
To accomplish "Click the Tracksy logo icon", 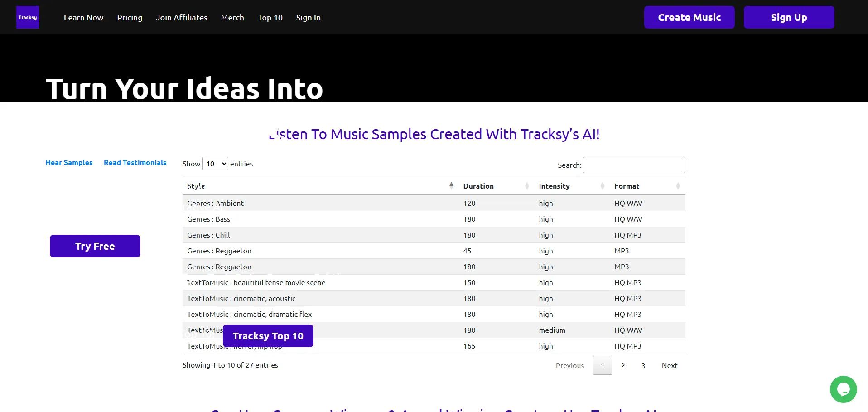I will [28, 17].
